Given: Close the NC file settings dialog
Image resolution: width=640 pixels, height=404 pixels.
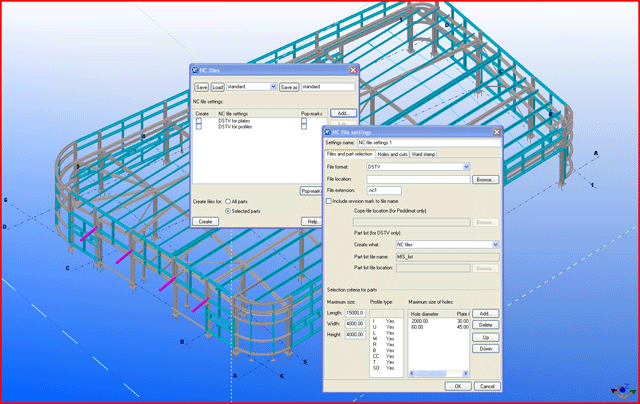Looking at the screenshot, I should coord(497,132).
